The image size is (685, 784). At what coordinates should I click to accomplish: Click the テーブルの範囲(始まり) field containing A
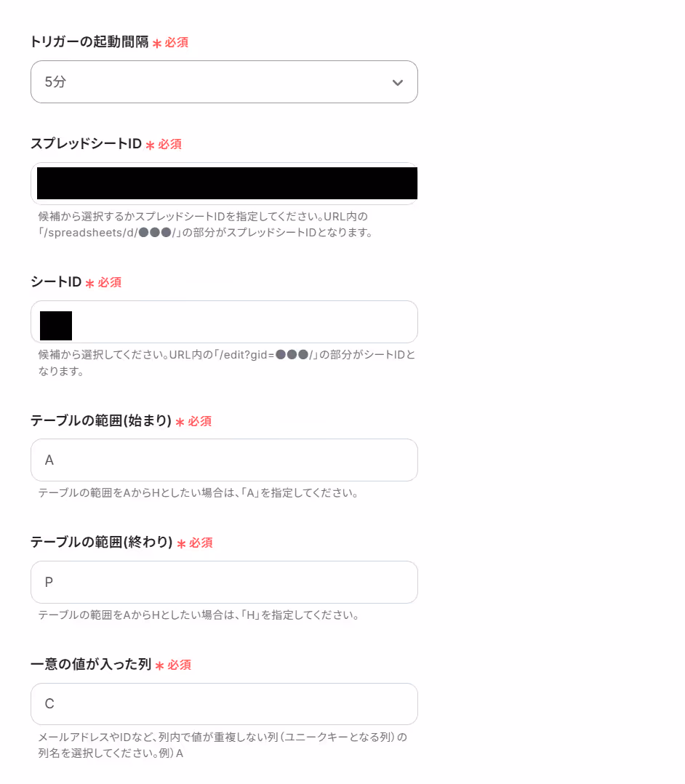224,460
